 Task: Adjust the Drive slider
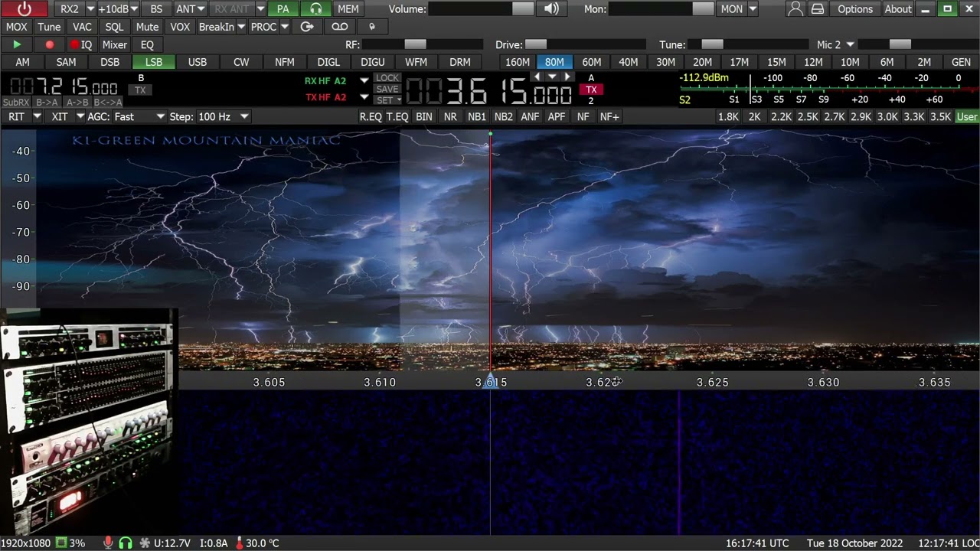point(585,45)
